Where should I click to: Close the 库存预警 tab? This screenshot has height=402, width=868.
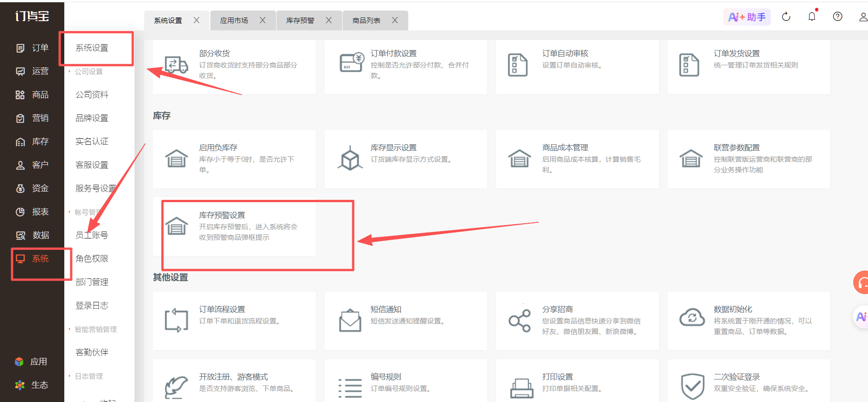coord(328,20)
